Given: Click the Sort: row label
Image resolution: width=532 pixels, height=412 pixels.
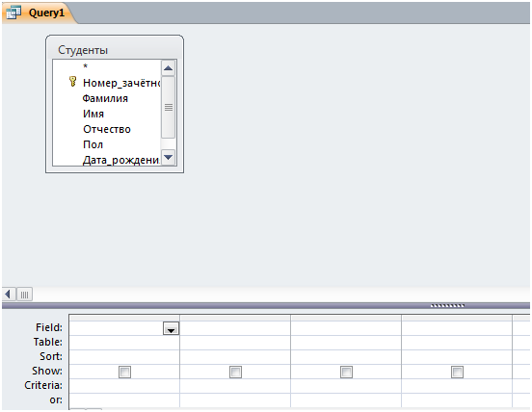Looking at the screenshot, I should pos(51,357).
